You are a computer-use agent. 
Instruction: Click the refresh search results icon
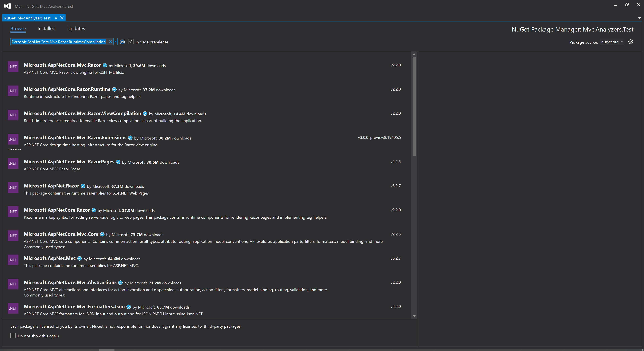coord(122,42)
